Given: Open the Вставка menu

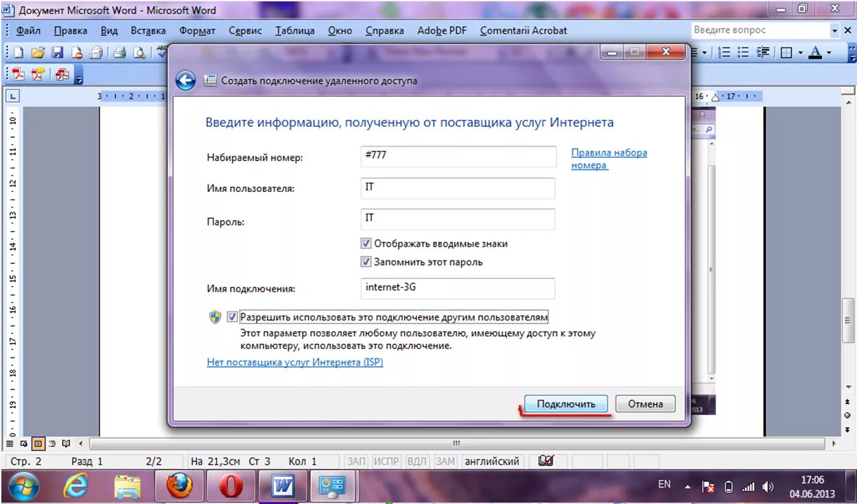Looking at the screenshot, I should (x=148, y=31).
